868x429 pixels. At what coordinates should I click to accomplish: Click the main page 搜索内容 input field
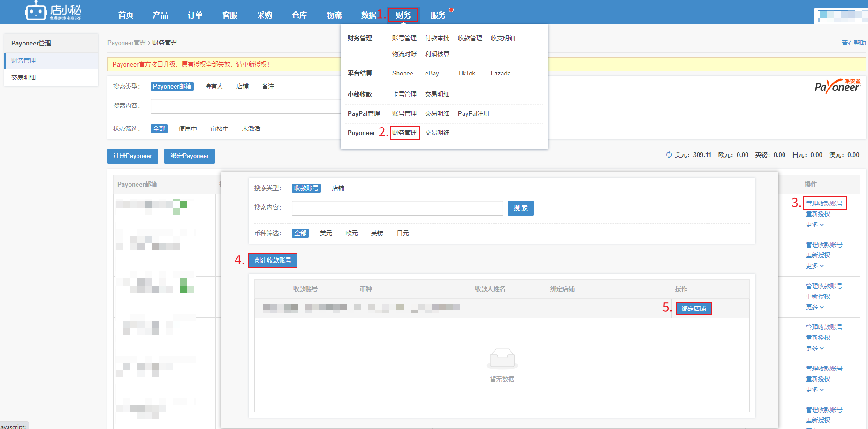pos(245,106)
